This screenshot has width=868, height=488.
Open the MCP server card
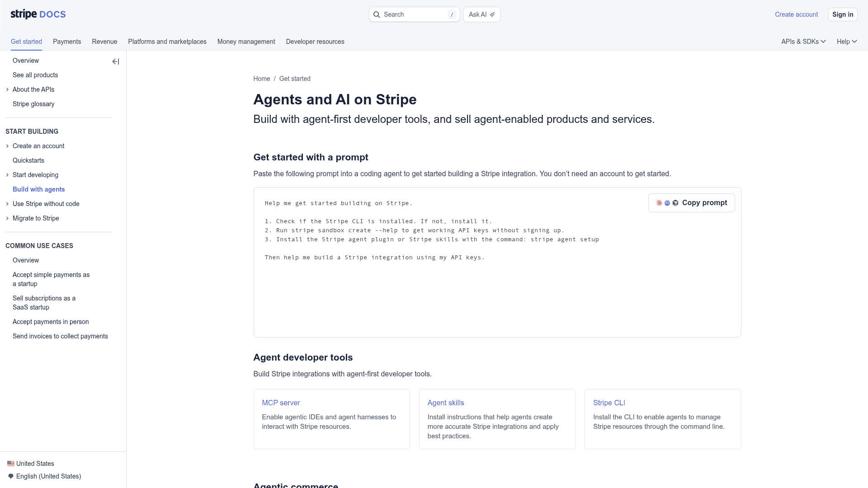(331, 419)
